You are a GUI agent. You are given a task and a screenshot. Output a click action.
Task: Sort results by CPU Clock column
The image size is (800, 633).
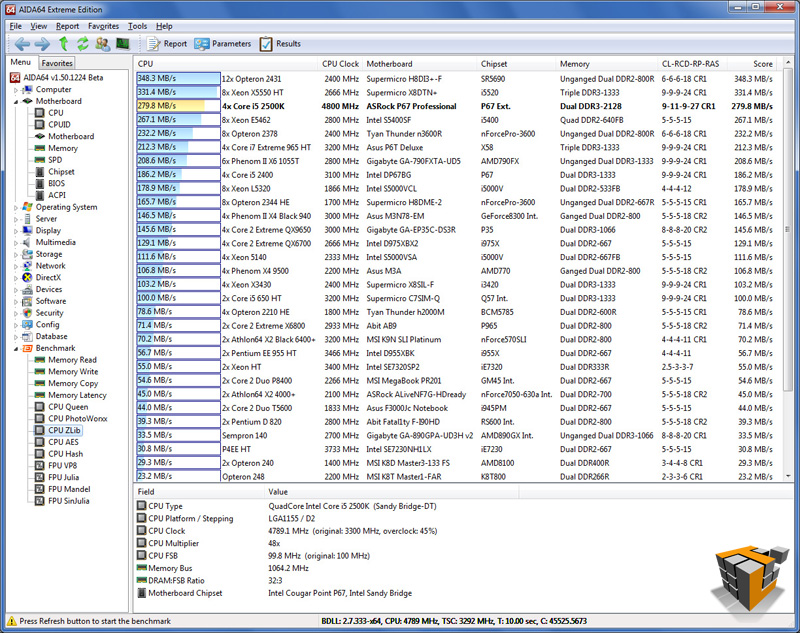pos(340,64)
